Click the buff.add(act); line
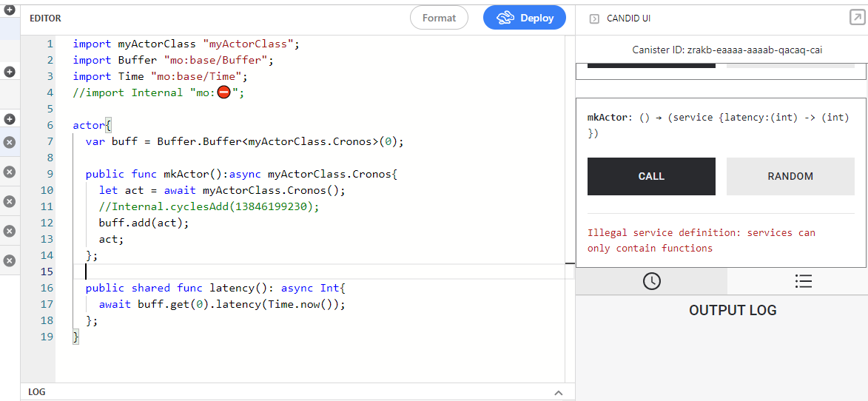The width and height of the screenshot is (868, 401). 144,223
